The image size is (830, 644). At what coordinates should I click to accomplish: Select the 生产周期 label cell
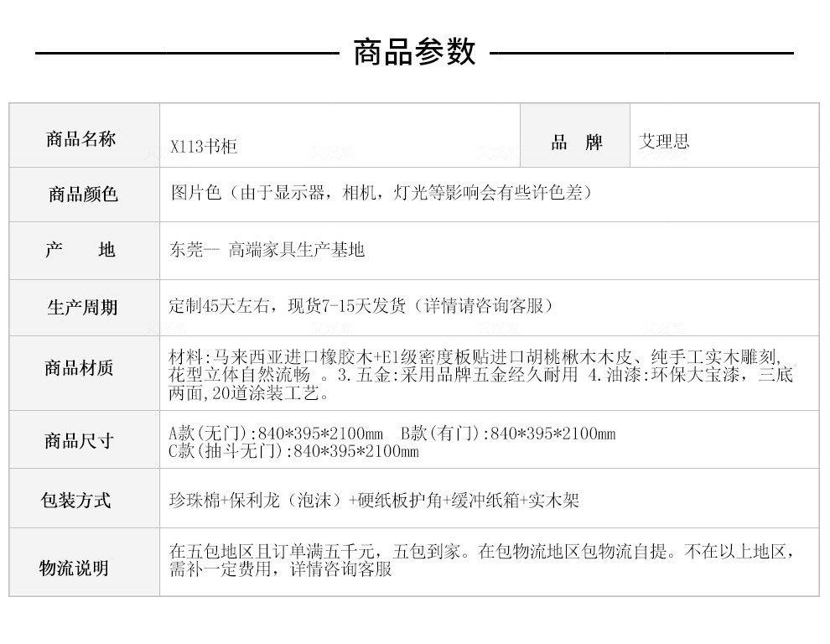point(85,308)
